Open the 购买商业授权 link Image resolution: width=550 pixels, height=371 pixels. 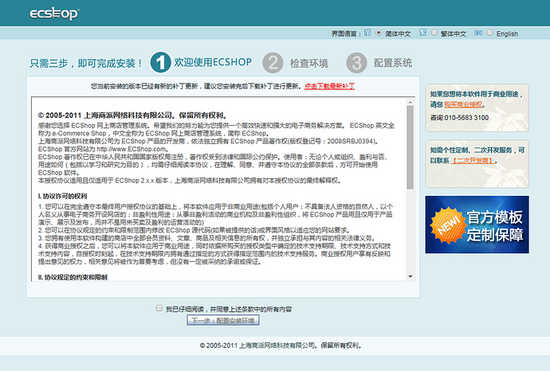[x=463, y=104]
